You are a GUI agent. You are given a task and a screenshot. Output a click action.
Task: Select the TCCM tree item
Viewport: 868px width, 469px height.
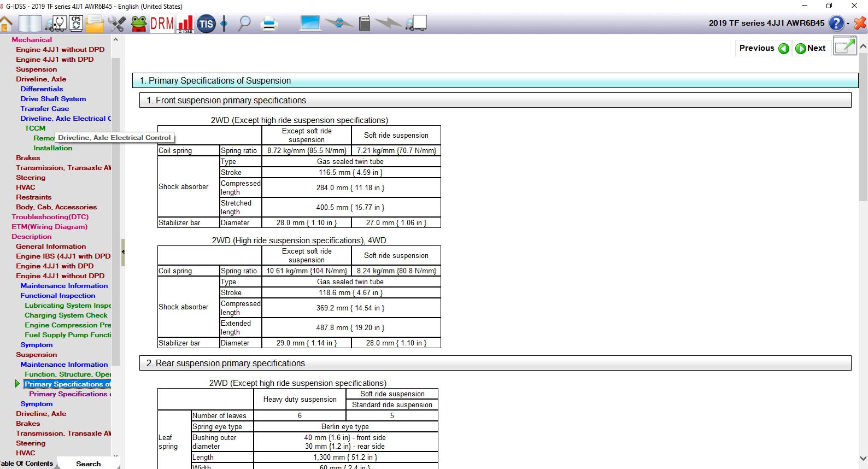tap(35, 128)
